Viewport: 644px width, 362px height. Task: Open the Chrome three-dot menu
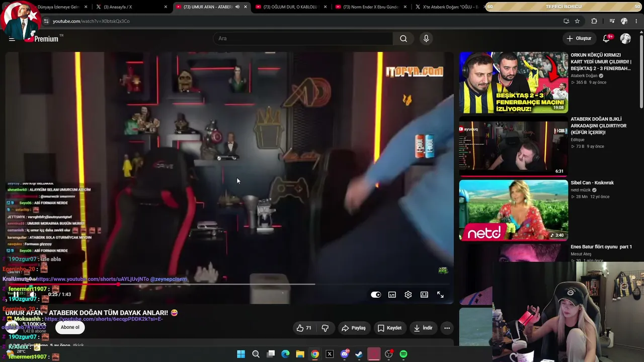click(636, 21)
